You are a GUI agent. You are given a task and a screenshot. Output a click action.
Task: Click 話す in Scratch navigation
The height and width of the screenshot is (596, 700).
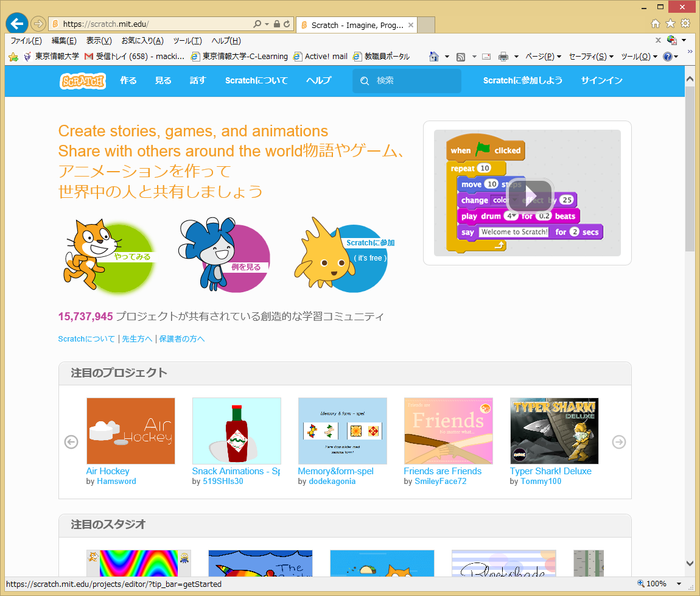pyautogui.click(x=198, y=81)
